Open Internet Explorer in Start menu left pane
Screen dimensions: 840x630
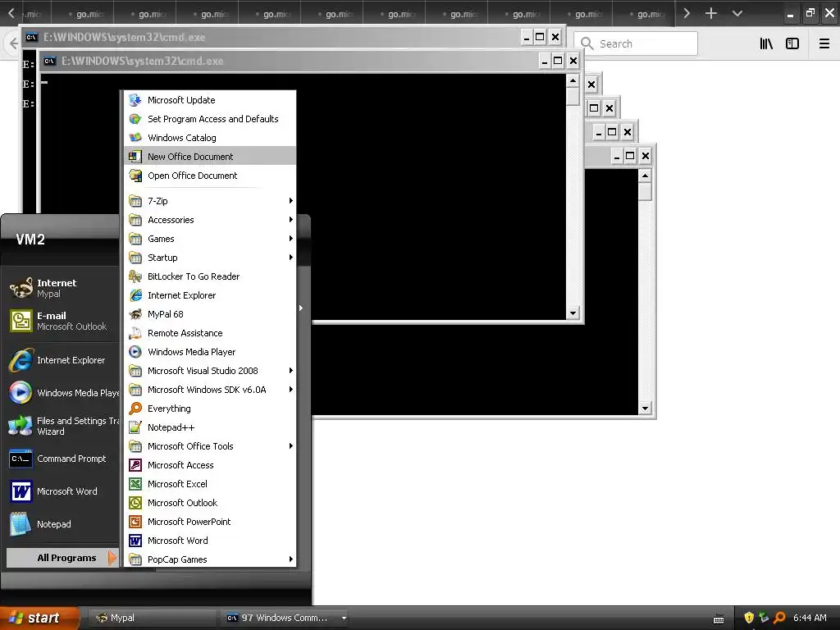coord(62,361)
